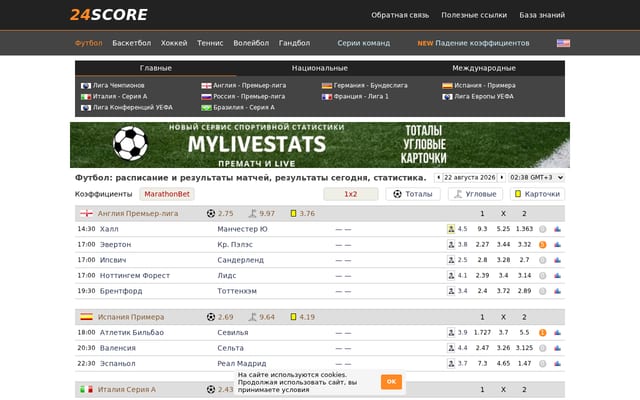Click the Italy flag in Серия А header
Screen dimensions: 640x400
pos(86,390)
